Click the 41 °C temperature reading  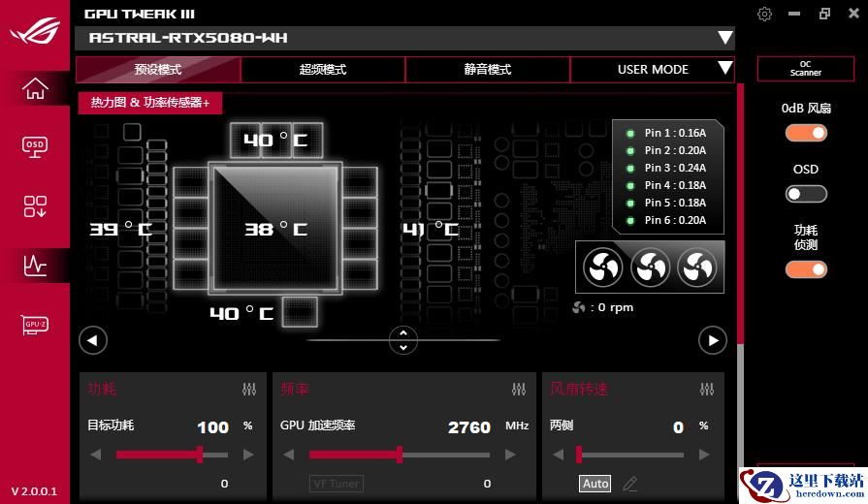[431, 229]
